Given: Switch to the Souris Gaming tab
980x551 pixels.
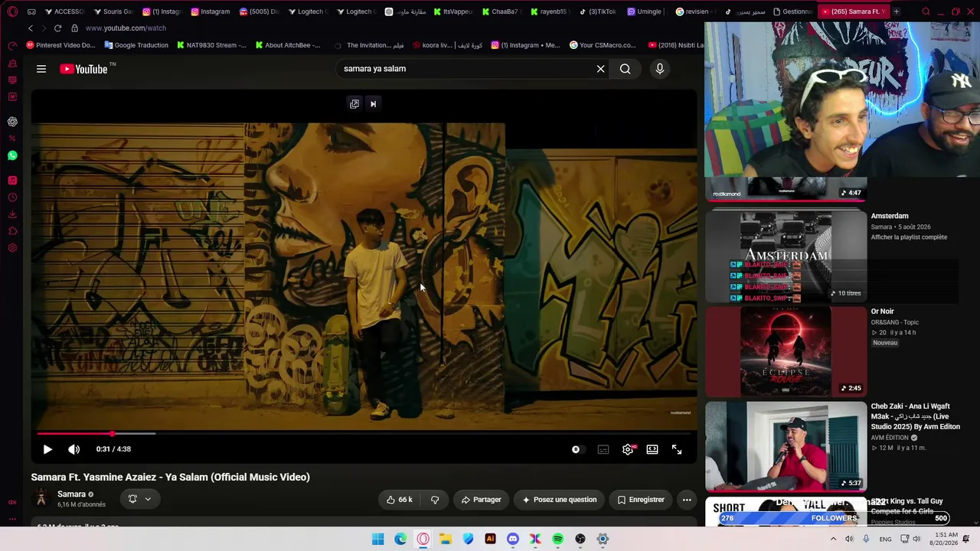Looking at the screenshot, I should click(113, 11).
